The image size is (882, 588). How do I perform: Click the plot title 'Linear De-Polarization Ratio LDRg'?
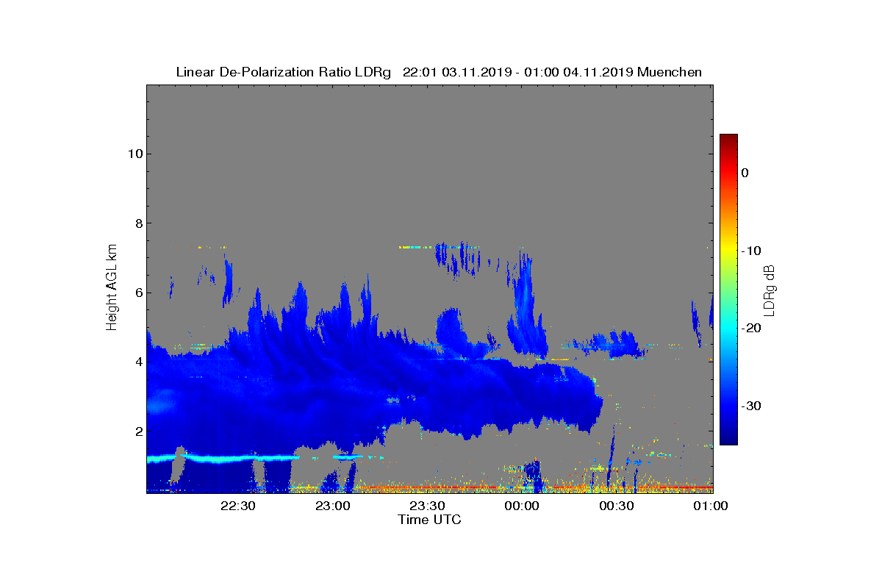point(284,72)
